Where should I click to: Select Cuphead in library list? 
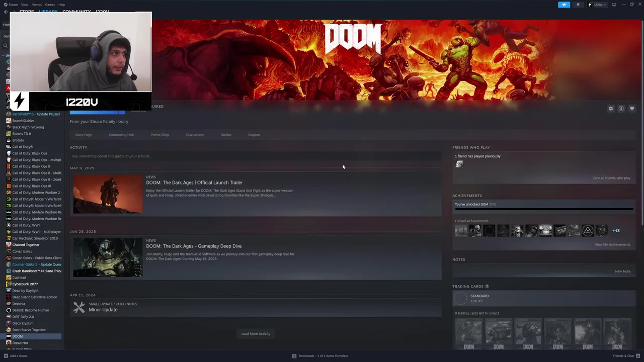(x=33, y=278)
